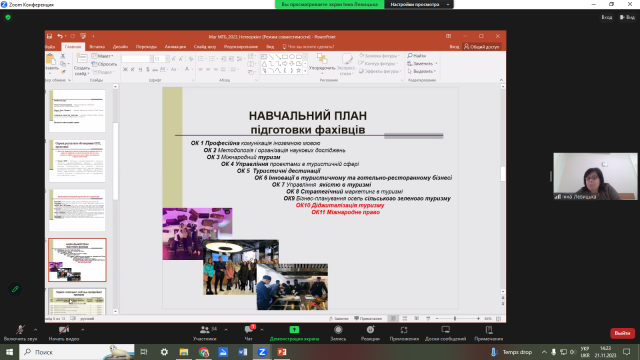Image resolution: width=640 pixels, height=360 pixels.
Task: Expand audio options arrow beside Включить звук
Action: coord(36,329)
